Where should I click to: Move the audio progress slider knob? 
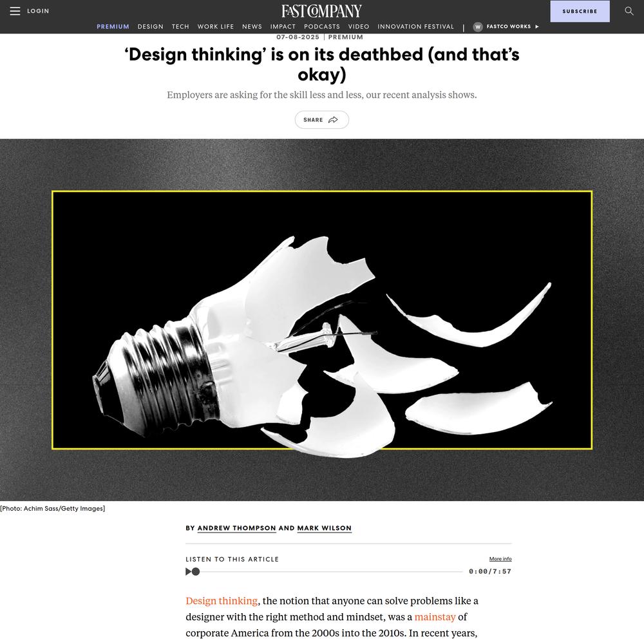tap(196, 571)
